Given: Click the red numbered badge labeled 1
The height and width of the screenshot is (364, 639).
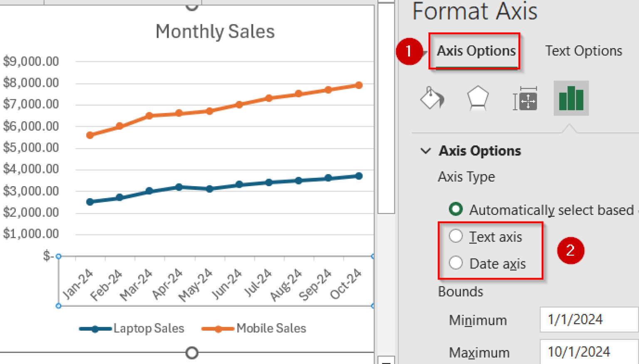Looking at the screenshot, I should click(x=409, y=52).
